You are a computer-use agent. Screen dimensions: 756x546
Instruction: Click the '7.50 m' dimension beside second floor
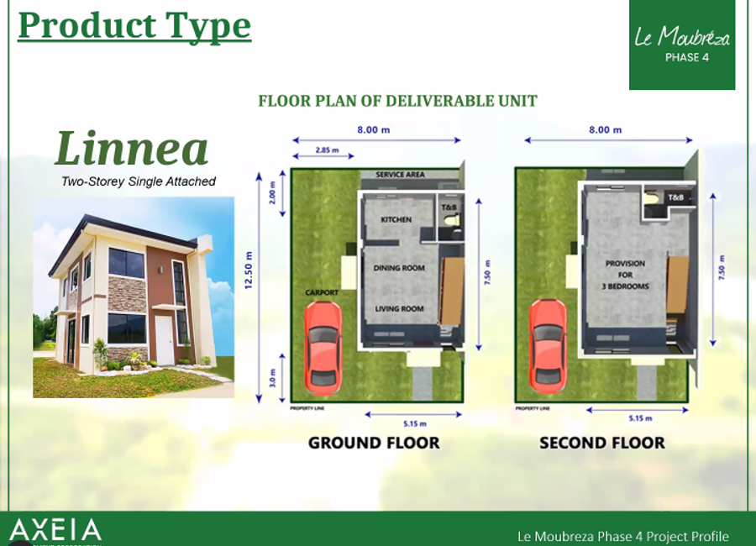[722, 268]
